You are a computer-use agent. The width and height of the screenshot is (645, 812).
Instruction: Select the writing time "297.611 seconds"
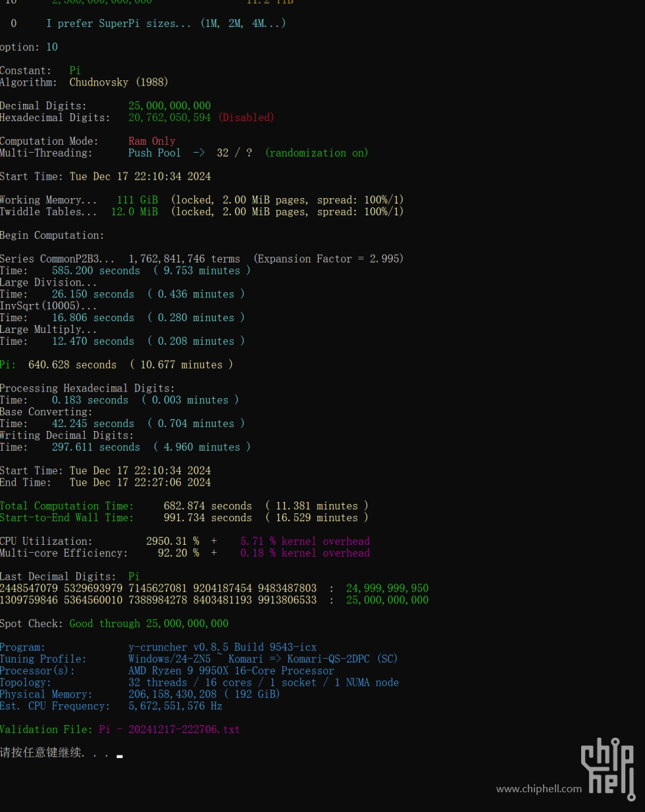click(96, 447)
